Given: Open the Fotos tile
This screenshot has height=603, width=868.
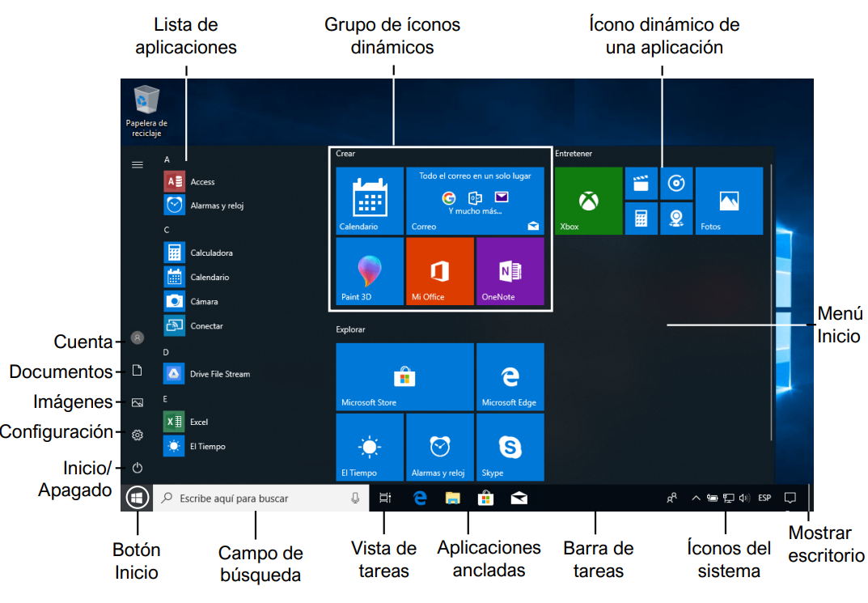Looking at the screenshot, I should click(729, 200).
